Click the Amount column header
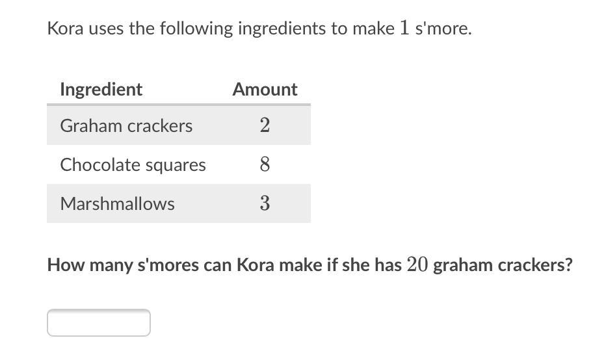 click(x=265, y=89)
